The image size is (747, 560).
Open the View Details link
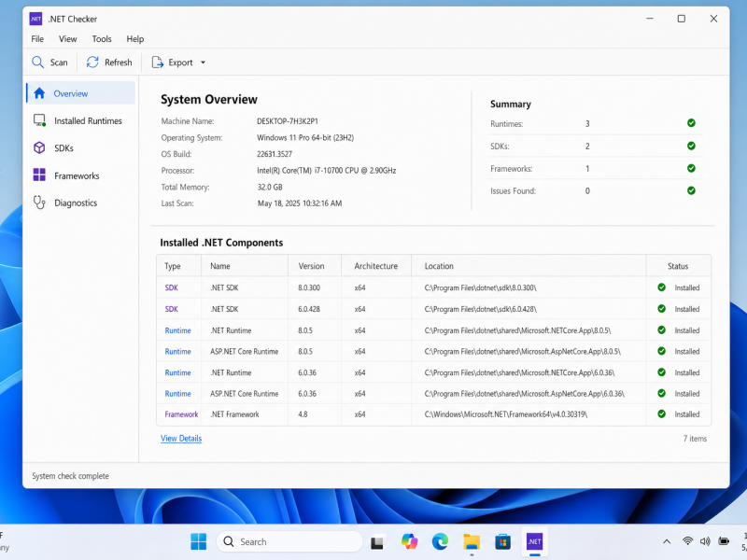click(181, 438)
